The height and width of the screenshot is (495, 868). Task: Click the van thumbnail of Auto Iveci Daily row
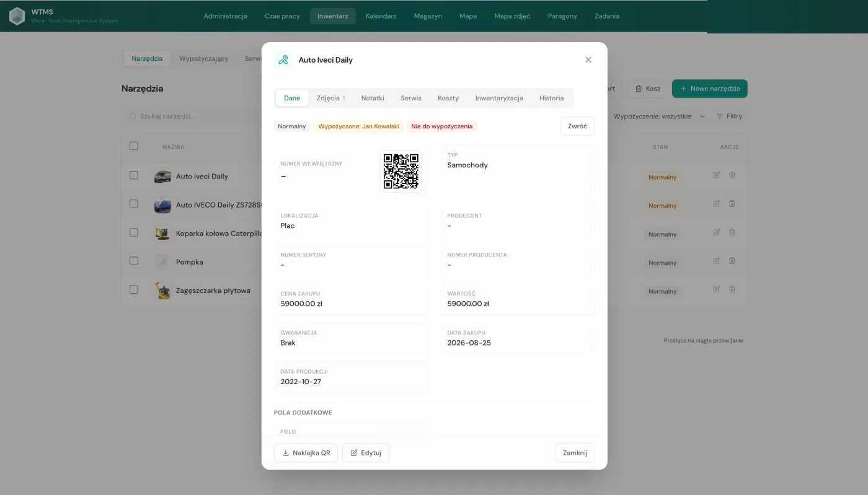click(x=162, y=177)
